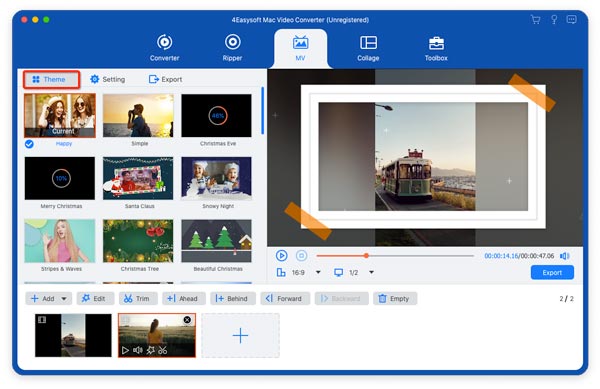Image resolution: width=600 pixels, height=389 pixels.
Task: Click the plus placeholder to add clip
Action: [x=240, y=335]
